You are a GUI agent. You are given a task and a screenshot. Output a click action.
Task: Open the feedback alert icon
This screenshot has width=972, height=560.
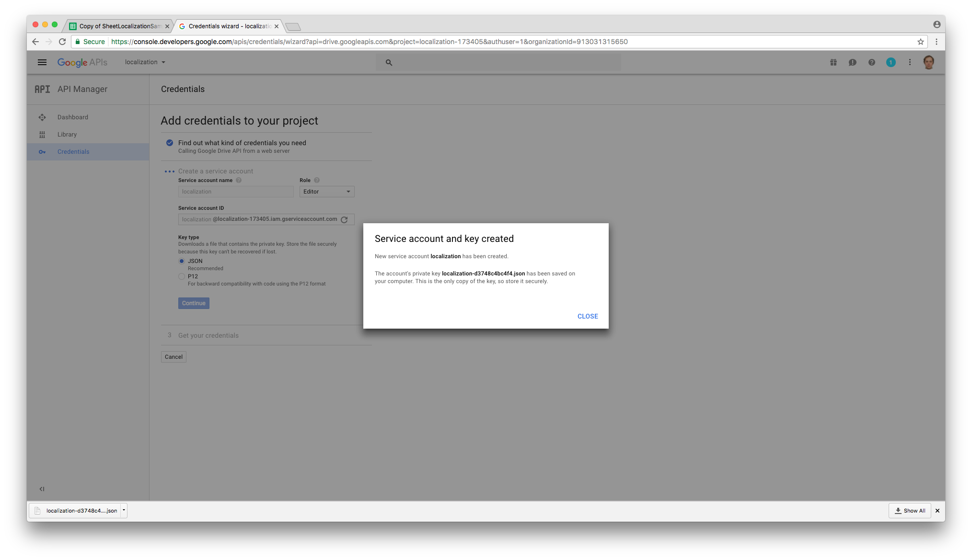tap(852, 62)
